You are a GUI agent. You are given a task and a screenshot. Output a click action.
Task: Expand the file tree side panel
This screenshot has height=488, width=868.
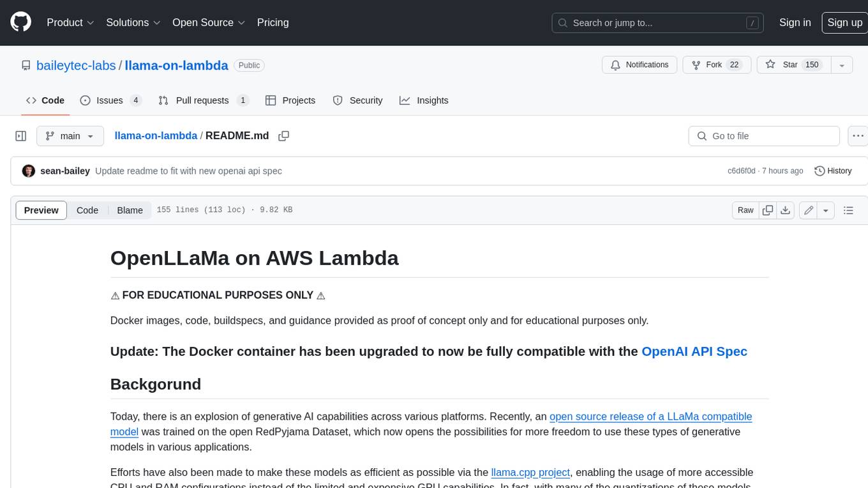pos(21,136)
